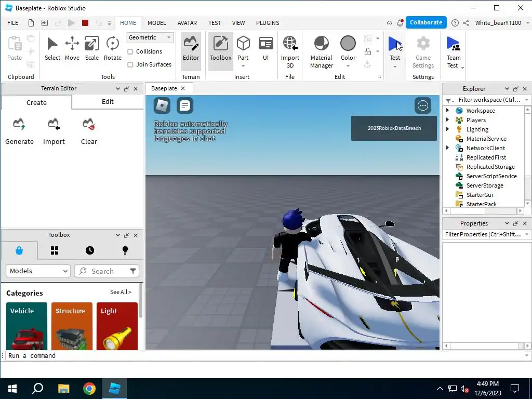Open the FILE menu
Screen dimensions: 532x399
(13, 23)
